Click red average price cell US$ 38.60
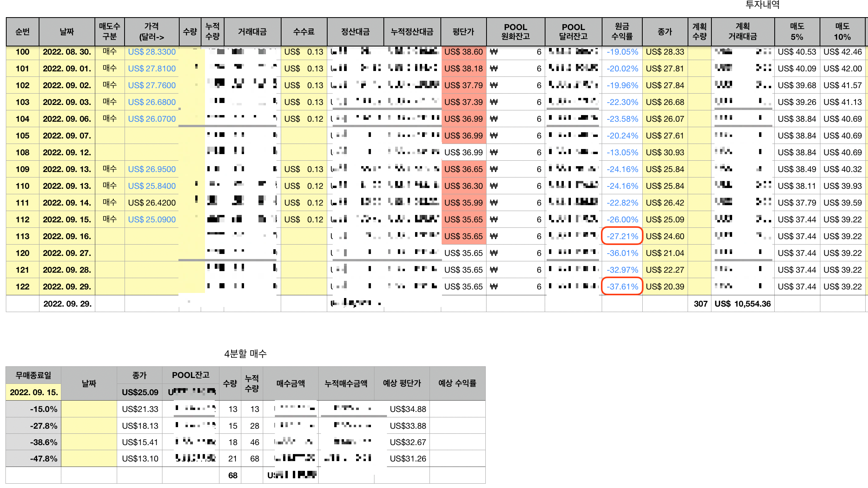 pos(463,52)
